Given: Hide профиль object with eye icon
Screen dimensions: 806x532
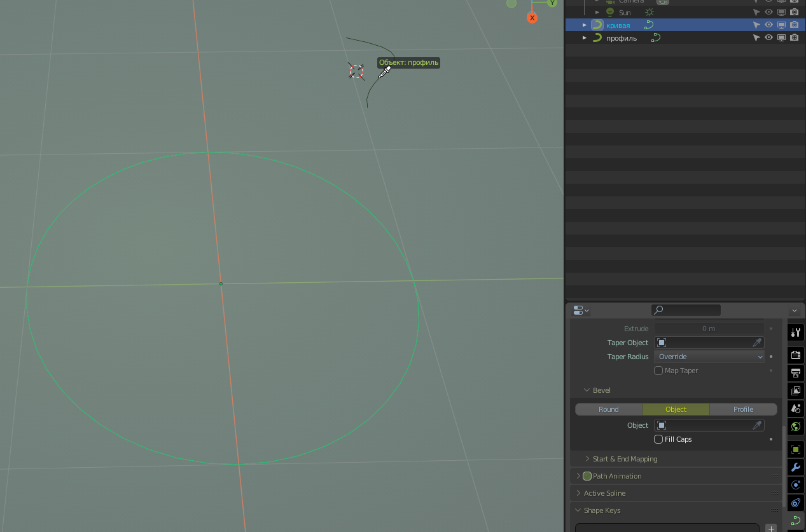Looking at the screenshot, I should pyautogui.click(x=768, y=38).
